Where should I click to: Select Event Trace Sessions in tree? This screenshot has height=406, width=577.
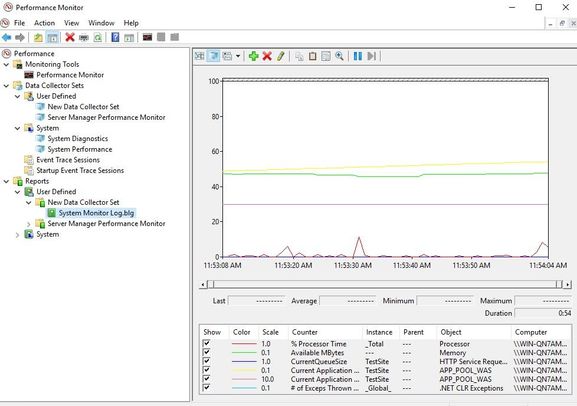pos(68,160)
